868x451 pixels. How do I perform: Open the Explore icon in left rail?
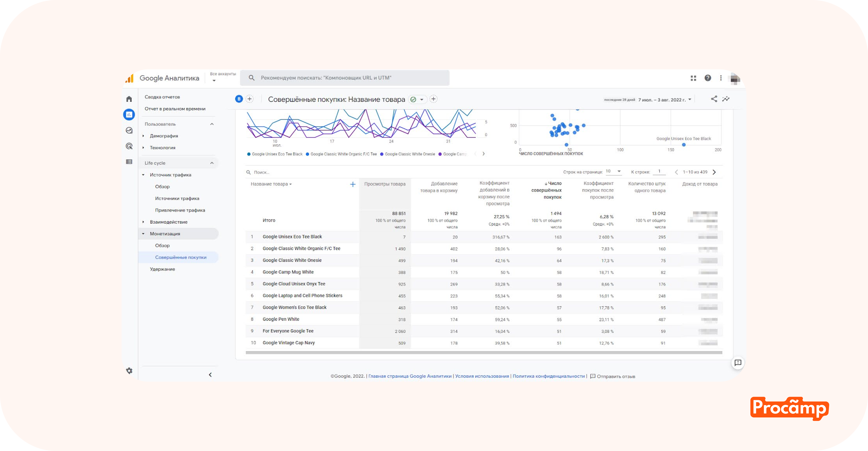point(129,130)
